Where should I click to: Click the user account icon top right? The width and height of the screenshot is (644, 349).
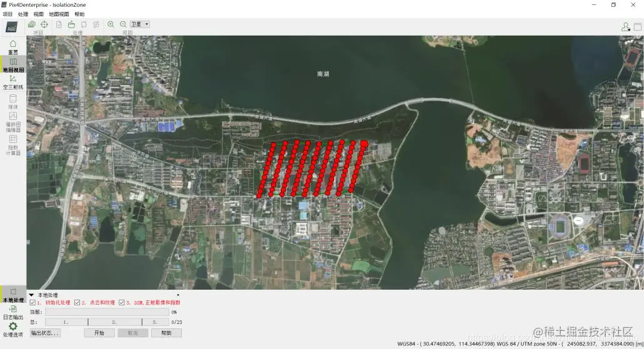click(625, 27)
